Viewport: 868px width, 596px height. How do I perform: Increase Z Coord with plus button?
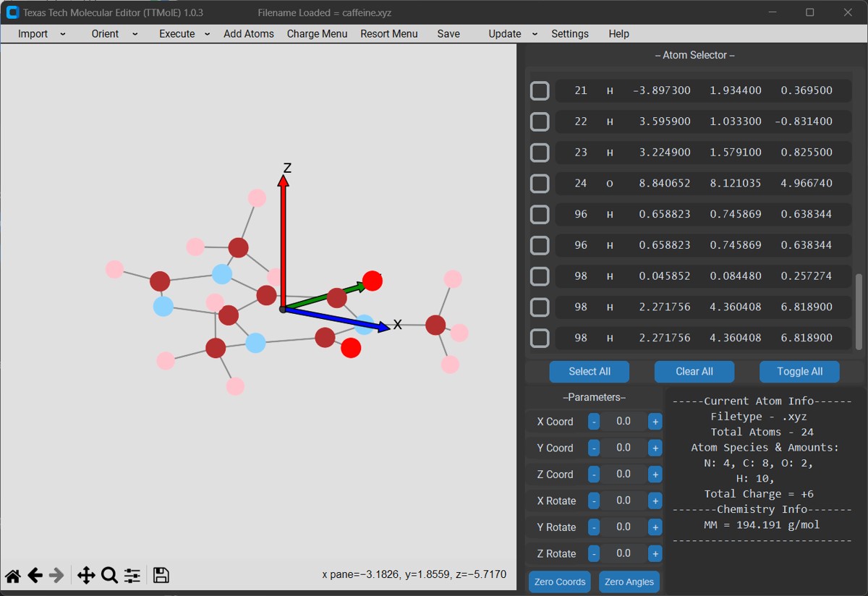coord(655,474)
